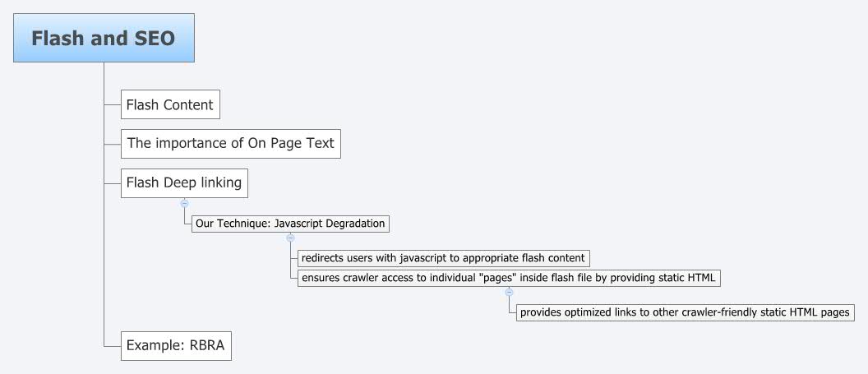The width and height of the screenshot is (868, 374).
Task: Pick the Flash Deep linking topic
Action: [184, 182]
